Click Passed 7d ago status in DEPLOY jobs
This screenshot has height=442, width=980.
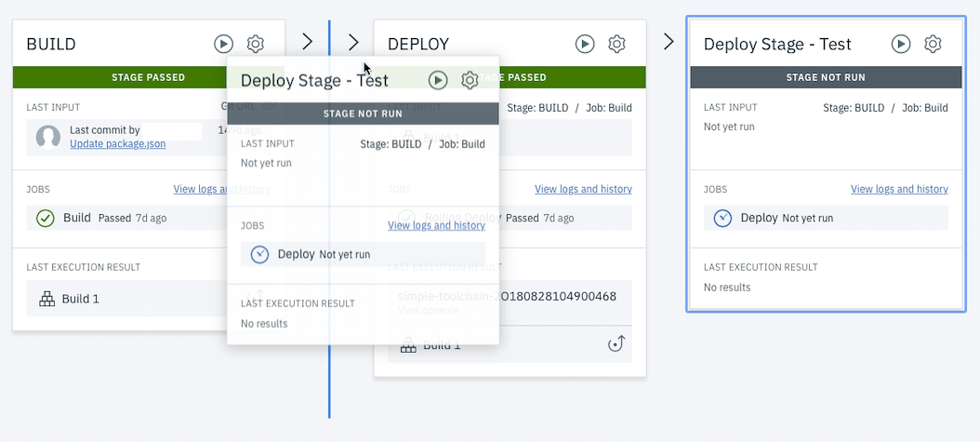[539, 218]
